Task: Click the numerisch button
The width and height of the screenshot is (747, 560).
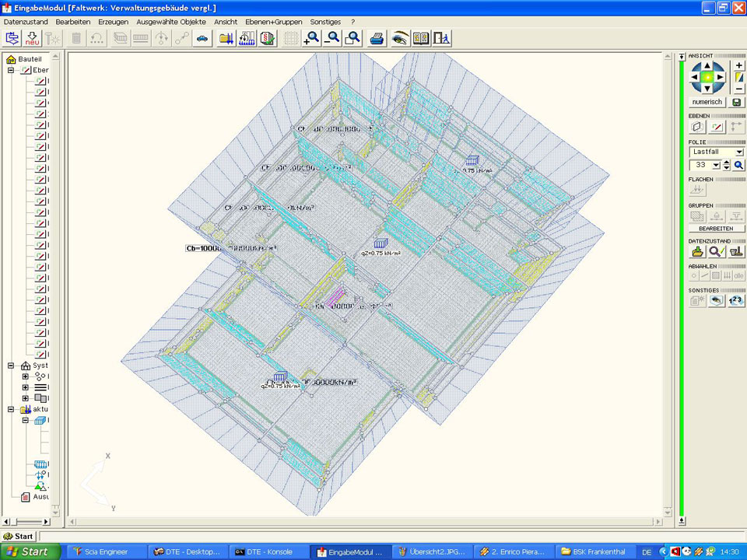Action: (707, 102)
